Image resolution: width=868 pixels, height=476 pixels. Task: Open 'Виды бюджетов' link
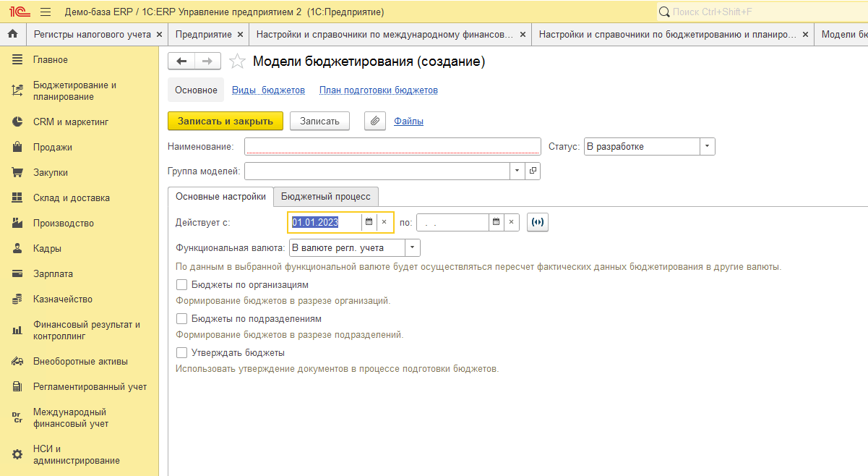tap(268, 90)
